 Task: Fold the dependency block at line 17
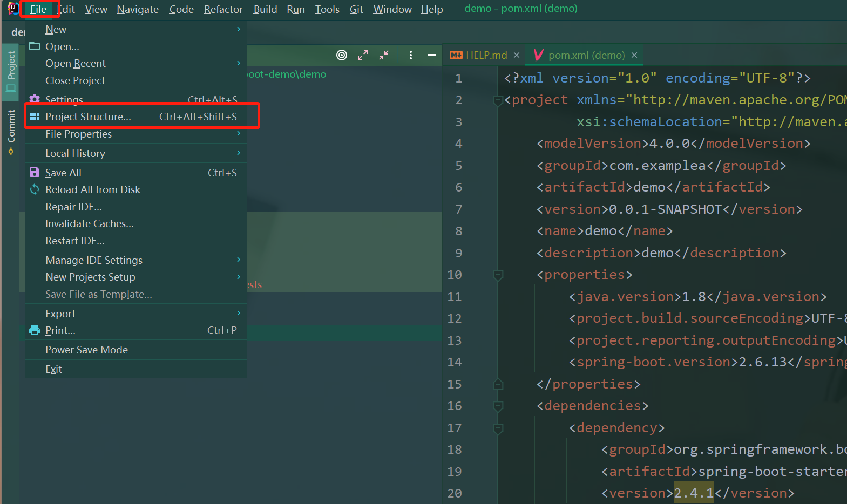point(498,428)
